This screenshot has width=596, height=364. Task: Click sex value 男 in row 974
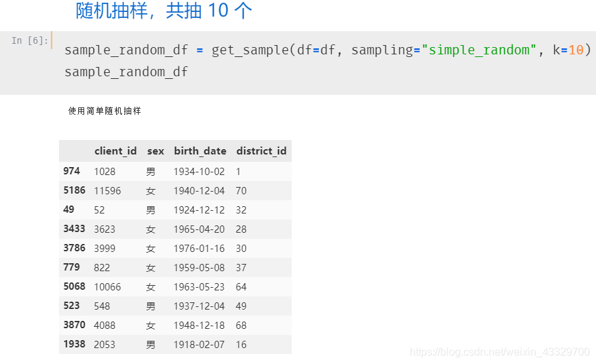tap(151, 172)
